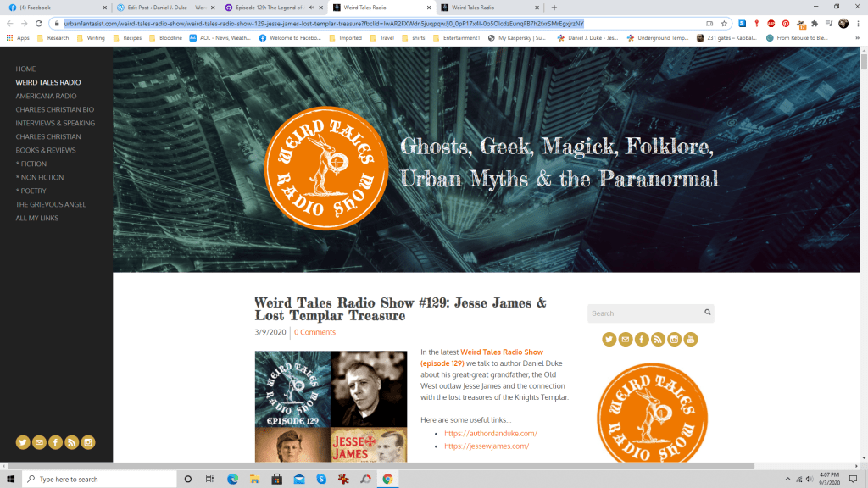Image resolution: width=868 pixels, height=488 pixels.
Task: Reload the page using the refresh button
Action: click(39, 24)
